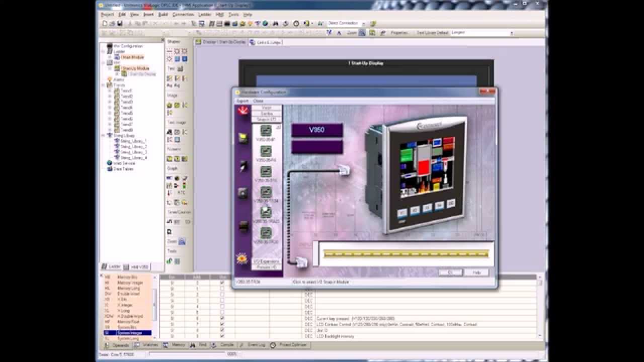
Task: Collapse the HMI node in project tree
Action: tap(103, 63)
